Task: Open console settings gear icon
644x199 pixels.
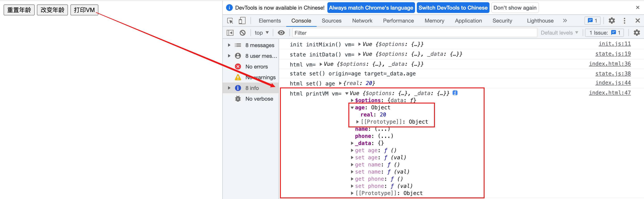Action: click(x=637, y=33)
